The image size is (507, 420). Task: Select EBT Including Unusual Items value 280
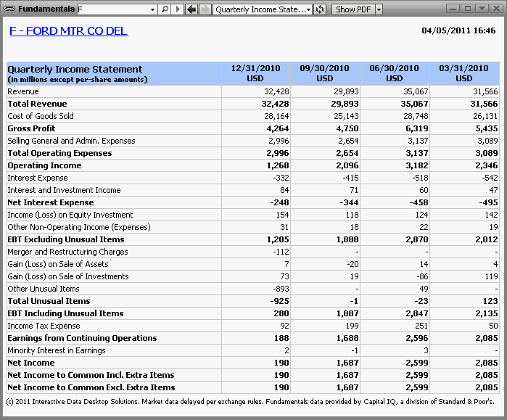(x=281, y=313)
